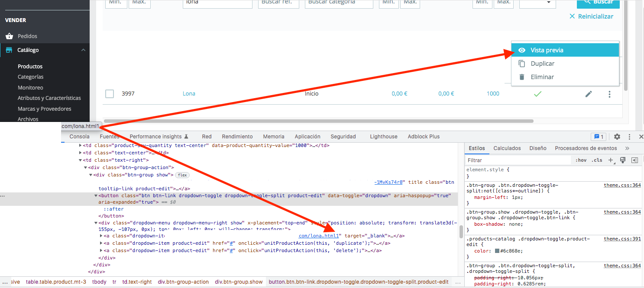
Task: Open the Performance insights tab
Action: click(x=159, y=137)
